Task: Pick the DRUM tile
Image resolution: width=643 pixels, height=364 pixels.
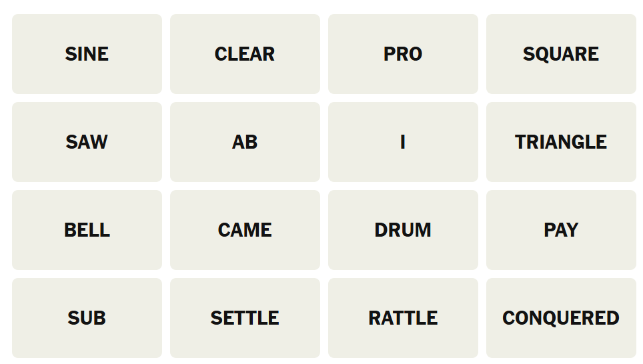Action: (x=403, y=230)
